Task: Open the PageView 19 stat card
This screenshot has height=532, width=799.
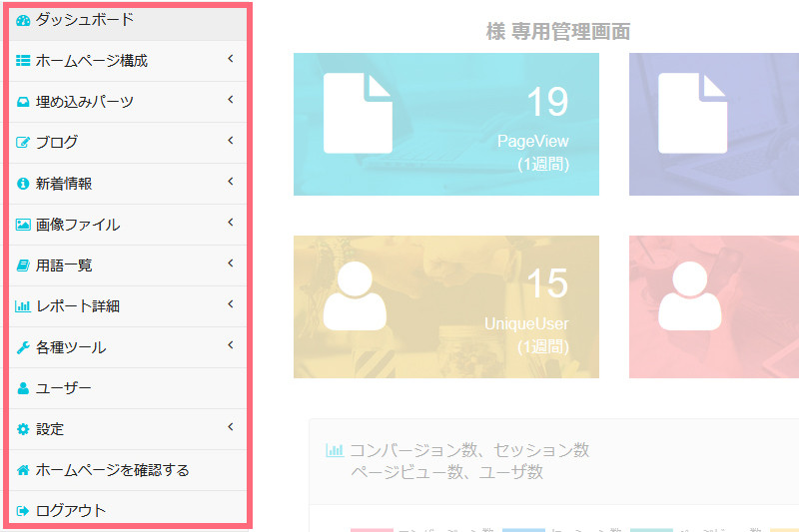Action: coord(446,124)
